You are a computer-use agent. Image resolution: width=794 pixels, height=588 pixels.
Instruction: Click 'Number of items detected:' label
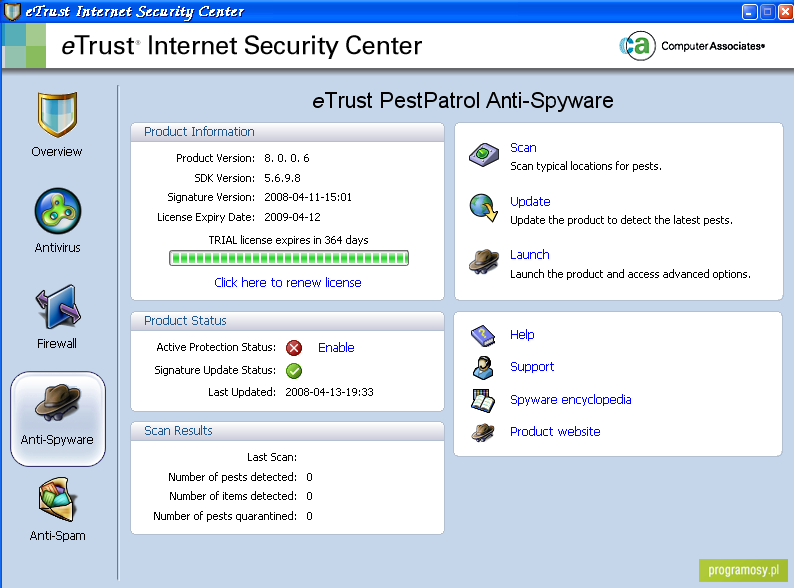[233, 496]
